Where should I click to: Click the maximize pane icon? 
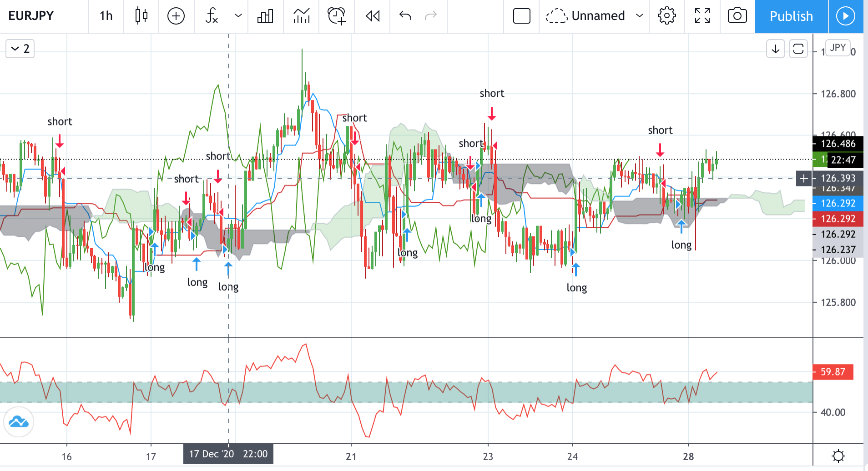tap(798, 49)
